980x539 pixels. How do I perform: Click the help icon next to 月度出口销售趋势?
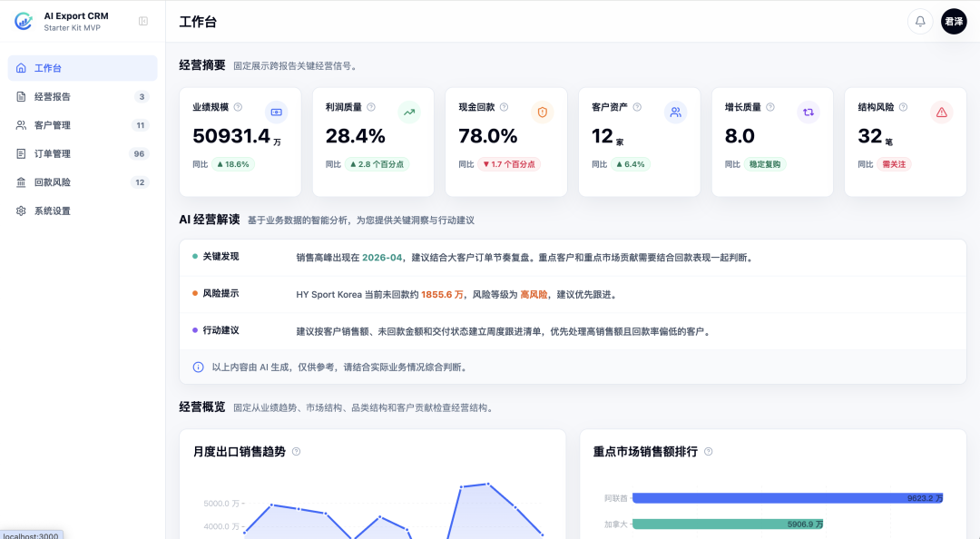(296, 452)
